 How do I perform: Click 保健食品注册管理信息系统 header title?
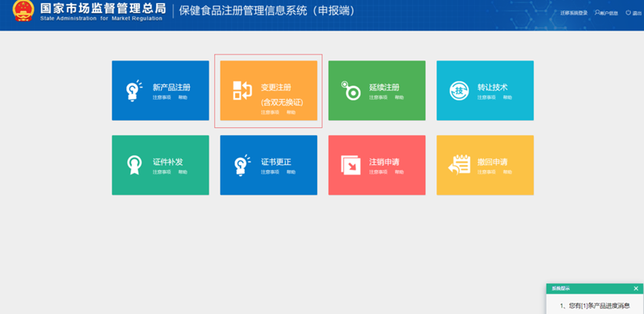click(x=267, y=11)
